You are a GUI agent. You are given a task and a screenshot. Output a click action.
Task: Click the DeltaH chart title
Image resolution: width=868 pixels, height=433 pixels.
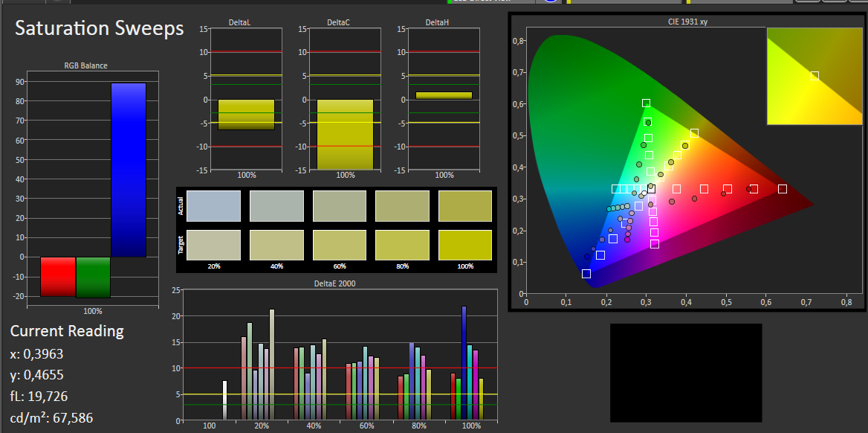click(437, 22)
